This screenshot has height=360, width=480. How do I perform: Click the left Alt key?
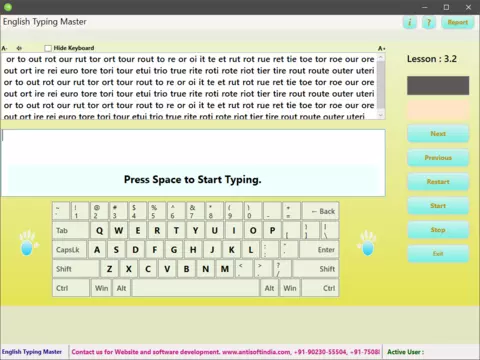click(x=121, y=288)
